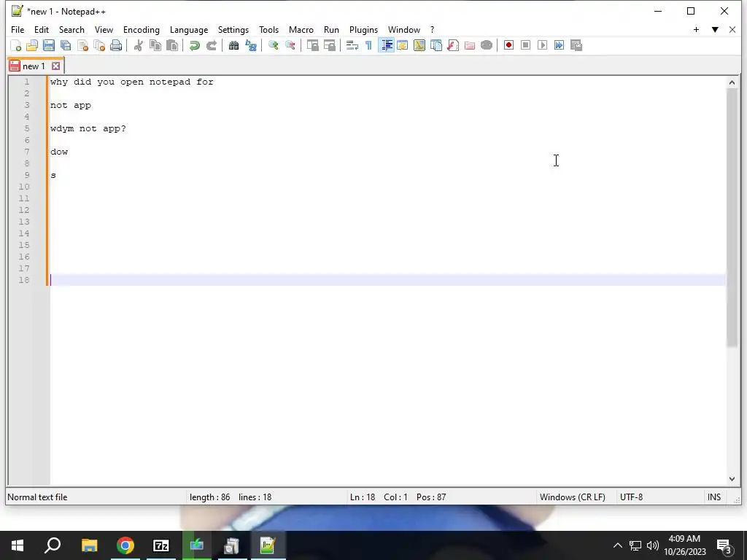
Task: Save recorded macro toolbar icon
Action: pos(576,45)
